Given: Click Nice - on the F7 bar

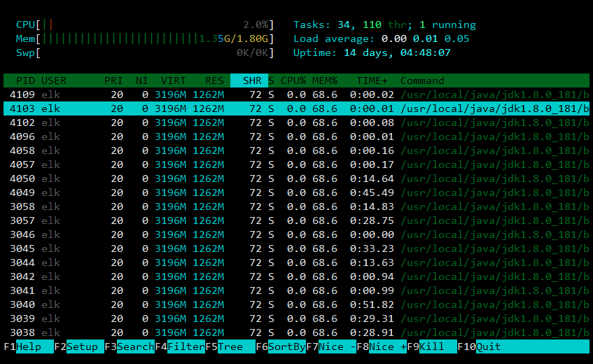Looking at the screenshot, I should pyautogui.click(x=331, y=346).
